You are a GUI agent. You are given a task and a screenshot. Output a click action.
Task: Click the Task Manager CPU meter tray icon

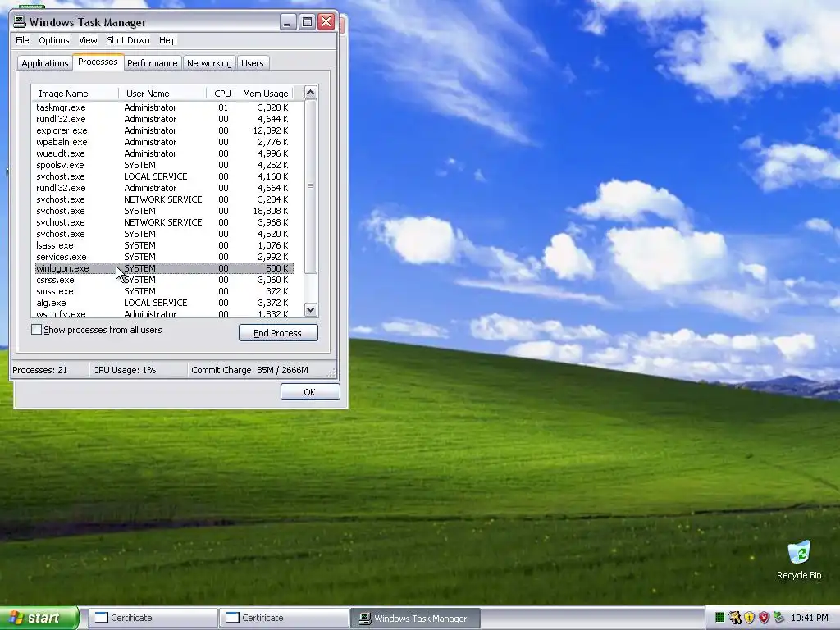(x=720, y=618)
